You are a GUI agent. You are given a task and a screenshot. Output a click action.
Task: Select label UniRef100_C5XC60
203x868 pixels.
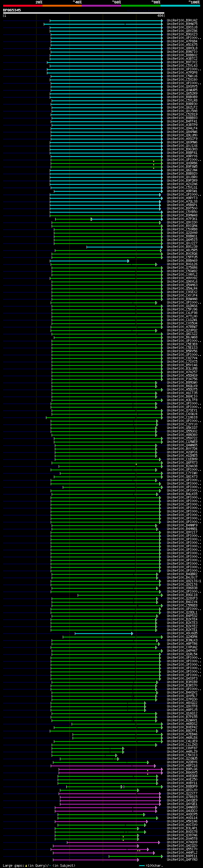coord(182,80)
